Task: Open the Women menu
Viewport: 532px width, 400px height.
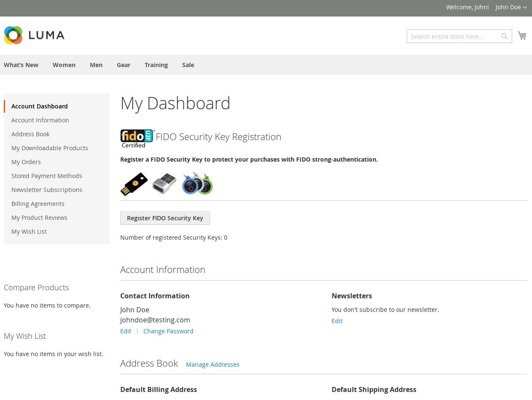Action: [x=64, y=65]
